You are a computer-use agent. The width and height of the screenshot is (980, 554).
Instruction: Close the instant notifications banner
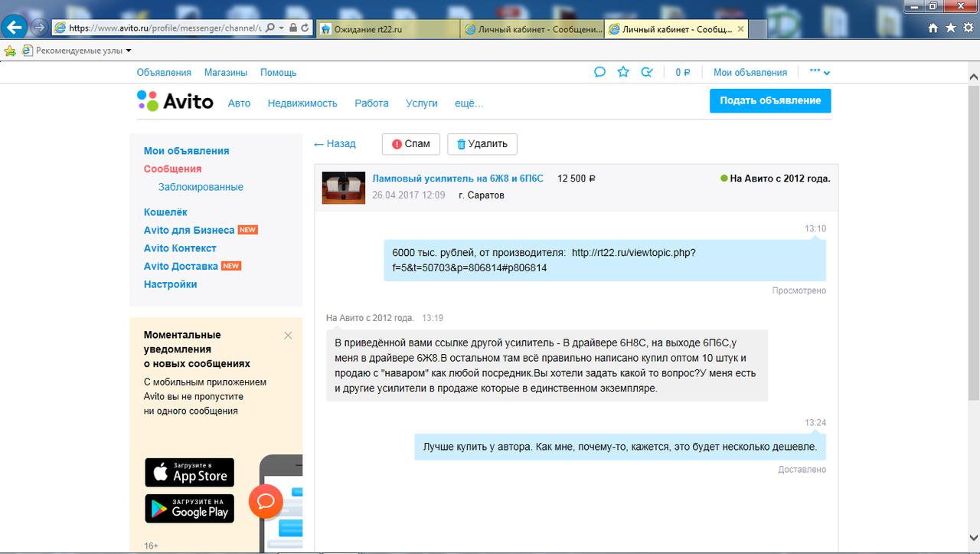[x=288, y=335]
